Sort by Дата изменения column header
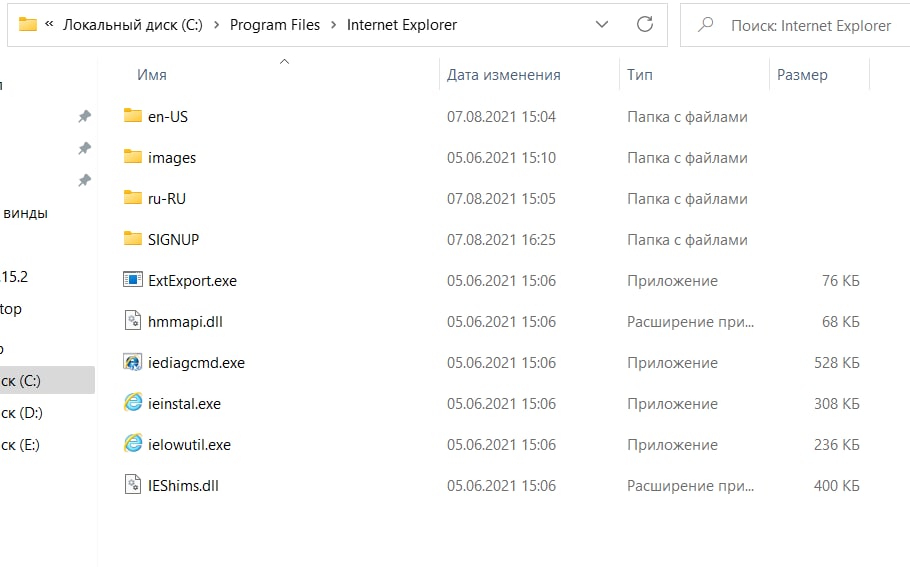 503,75
